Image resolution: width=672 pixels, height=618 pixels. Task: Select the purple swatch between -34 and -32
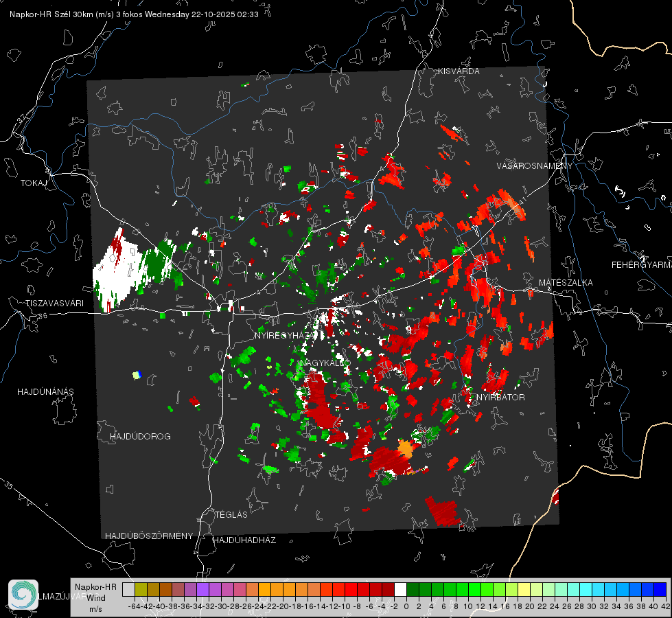[202, 589]
